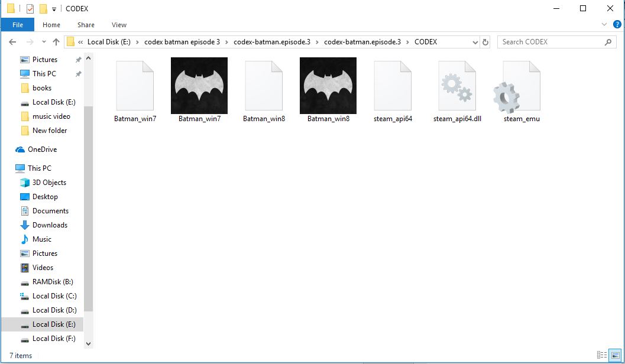Open the Share ribbon tab
The image size is (625, 364).
pyautogui.click(x=86, y=25)
